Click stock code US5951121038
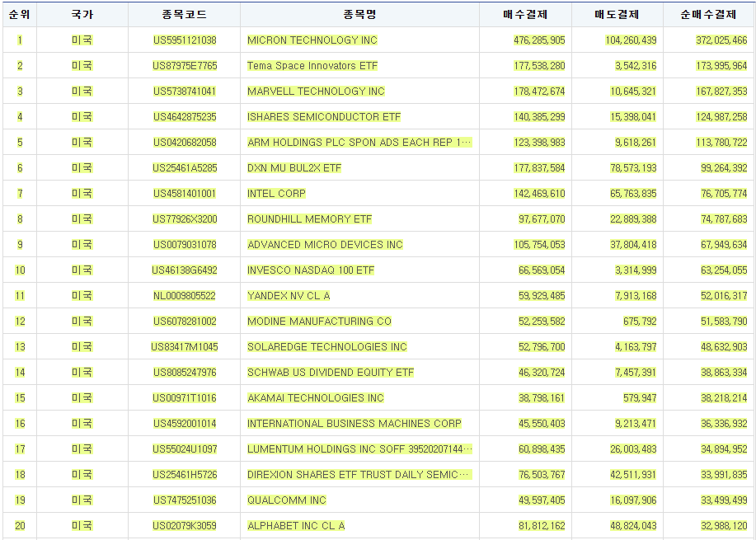The width and height of the screenshot is (756, 540). click(x=185, y=40)
